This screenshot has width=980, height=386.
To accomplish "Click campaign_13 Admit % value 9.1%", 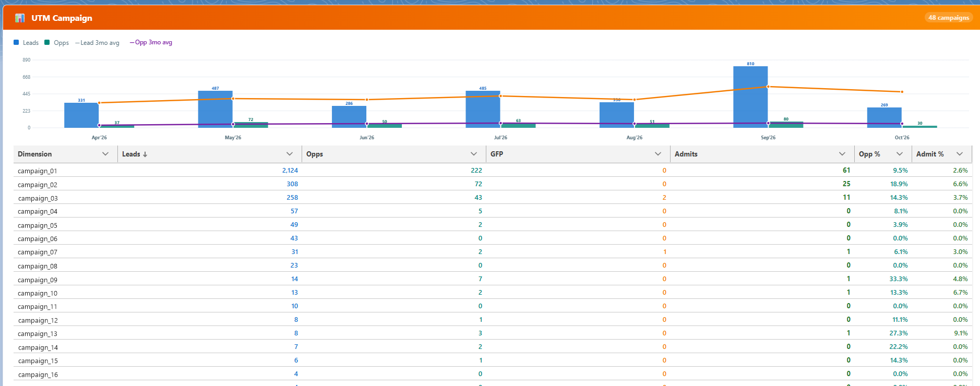I will point(961,333).
